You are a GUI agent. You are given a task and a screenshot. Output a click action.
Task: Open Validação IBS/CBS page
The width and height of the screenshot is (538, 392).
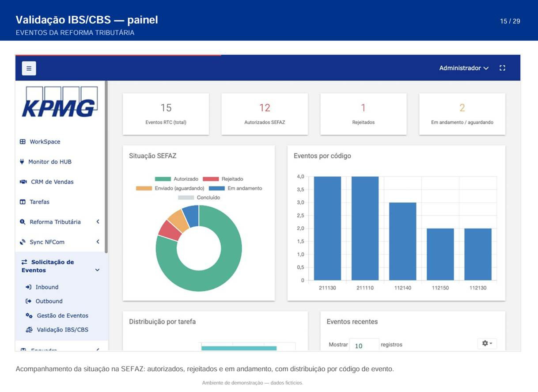[63, 330]
